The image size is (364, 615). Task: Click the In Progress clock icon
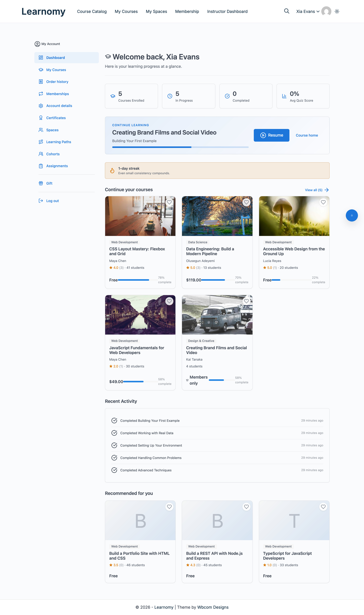coord(170,96)
